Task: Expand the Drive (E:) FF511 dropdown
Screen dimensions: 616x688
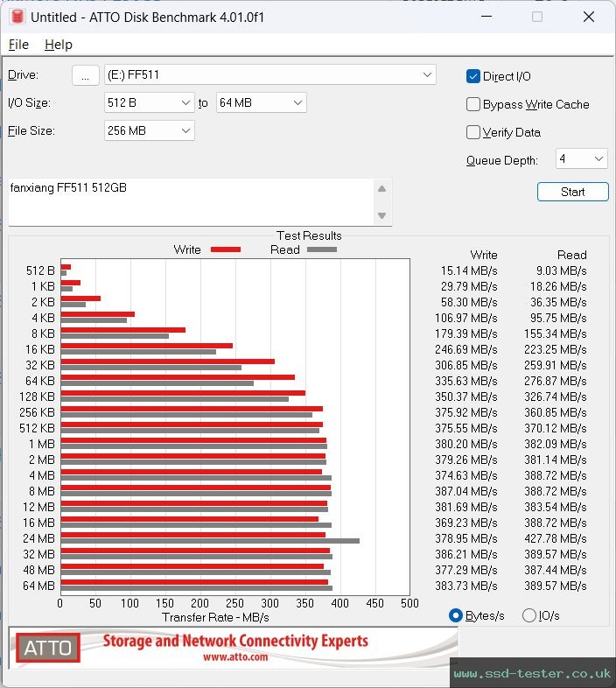Action: point(269,74)
